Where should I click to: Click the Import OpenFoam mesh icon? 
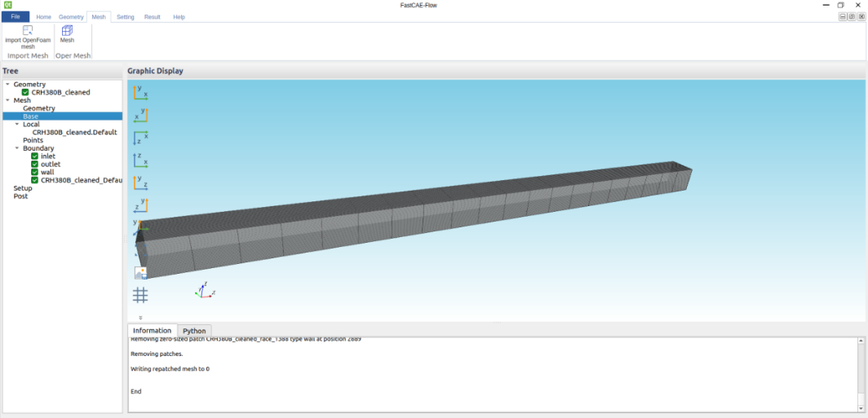pos(28,30)
